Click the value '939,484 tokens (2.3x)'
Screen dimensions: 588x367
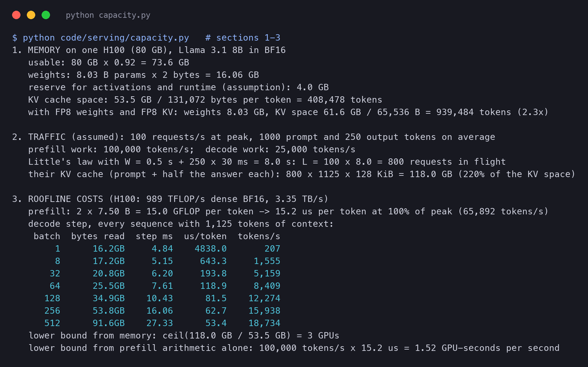tap(492, 112)
